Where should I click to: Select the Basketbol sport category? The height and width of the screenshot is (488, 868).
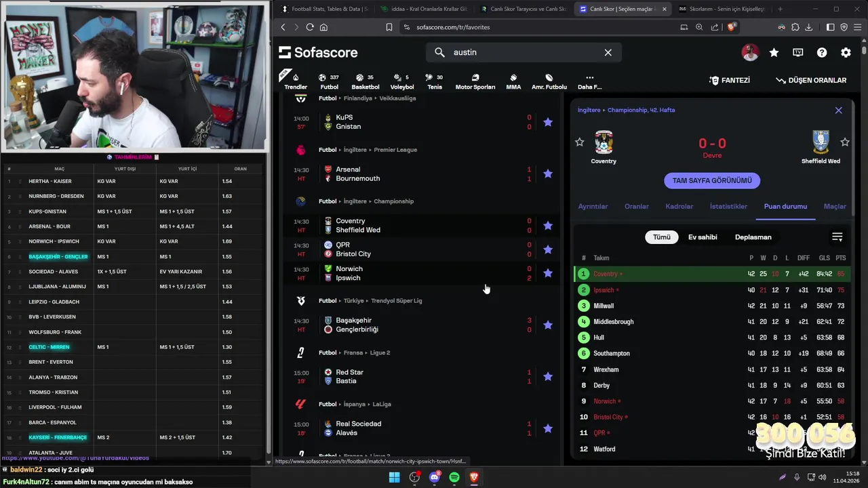pos(366,81)
